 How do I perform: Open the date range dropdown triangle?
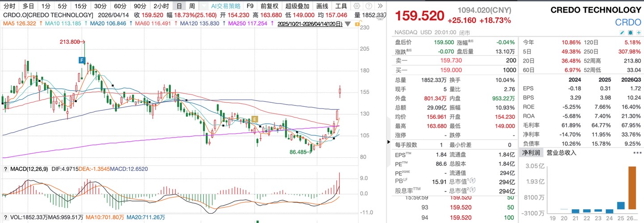coord(347,24)
